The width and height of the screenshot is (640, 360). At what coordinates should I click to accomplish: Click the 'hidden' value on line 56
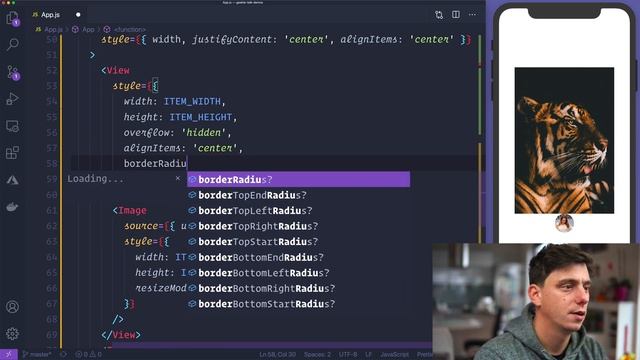[x=204, y=133]
